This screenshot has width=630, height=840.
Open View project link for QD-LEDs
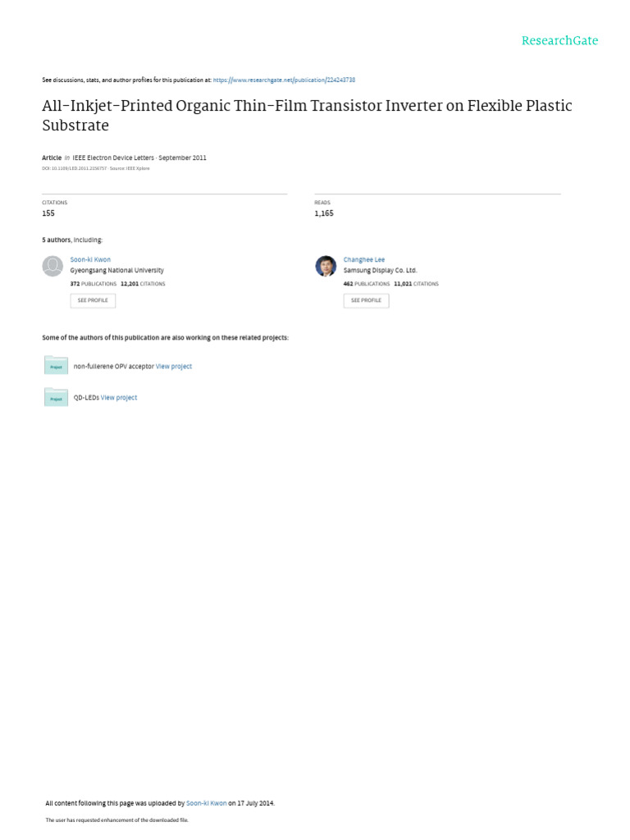point(119,398)
